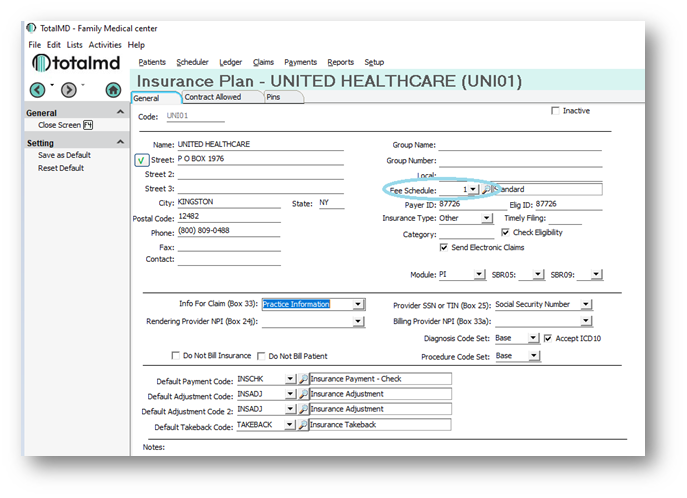Viewport: 687px width, 498px height.
Task: Open Default Payment Code lookup magnifier
Action: pos(302,379)
